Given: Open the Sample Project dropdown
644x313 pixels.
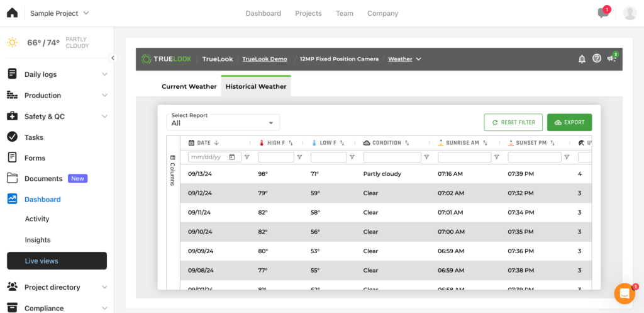Looking at the screenshot, I should 60,13.
